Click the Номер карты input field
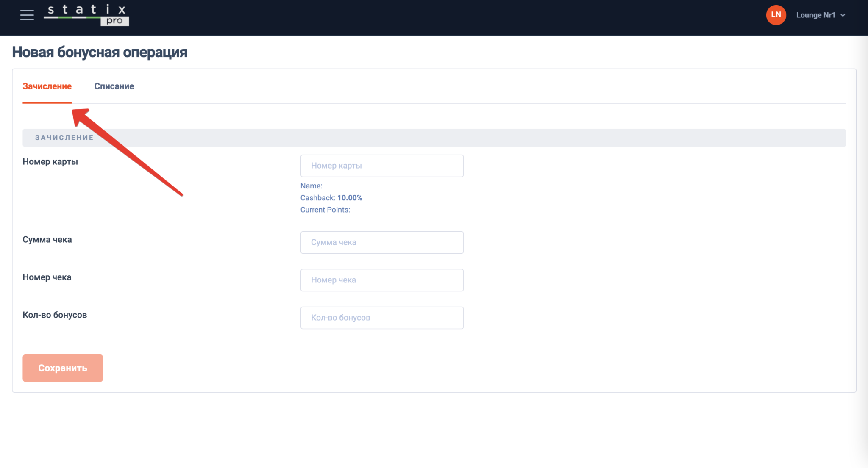This screenshot has height=468, width=868. click(x=382, y=166)
